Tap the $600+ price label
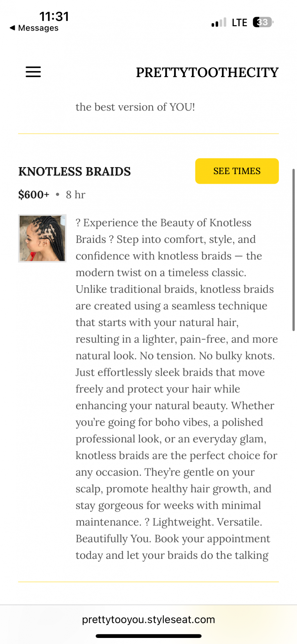Image resolution: width=297 pixels, height=644 pixels. pos(34,195)
